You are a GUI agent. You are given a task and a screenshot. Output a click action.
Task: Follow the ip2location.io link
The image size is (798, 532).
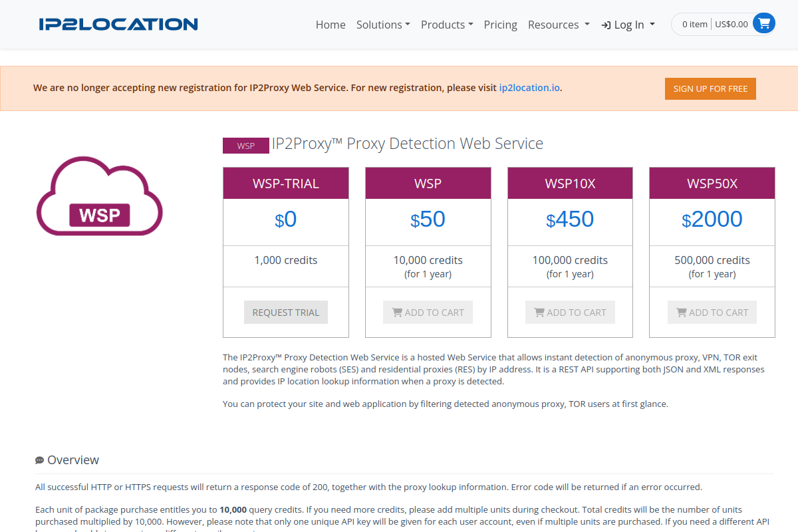(x=529, y=88)
